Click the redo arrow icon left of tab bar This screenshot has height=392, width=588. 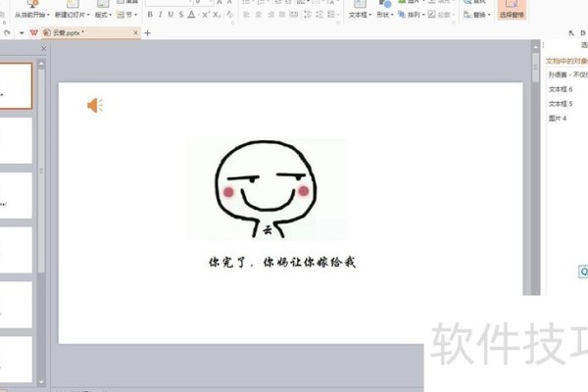(7, 33)
